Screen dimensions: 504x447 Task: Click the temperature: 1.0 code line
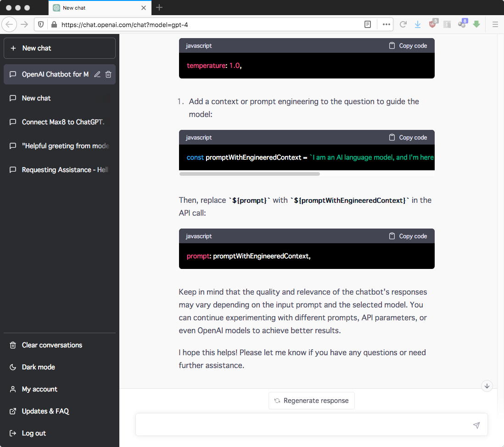click(x=214, y=66)
